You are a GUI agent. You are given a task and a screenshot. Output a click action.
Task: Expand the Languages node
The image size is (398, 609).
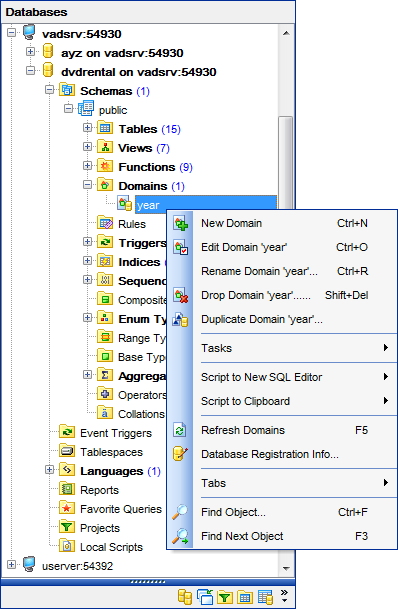(x=49, y=470)
